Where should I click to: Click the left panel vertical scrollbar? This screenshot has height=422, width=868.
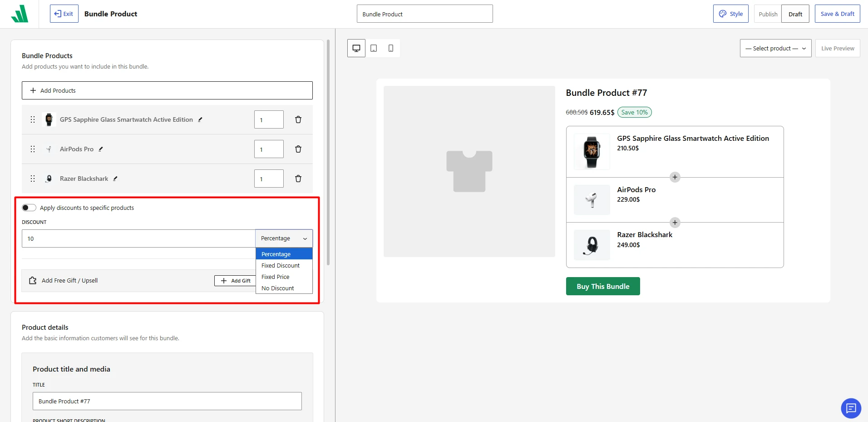(328, 152)
